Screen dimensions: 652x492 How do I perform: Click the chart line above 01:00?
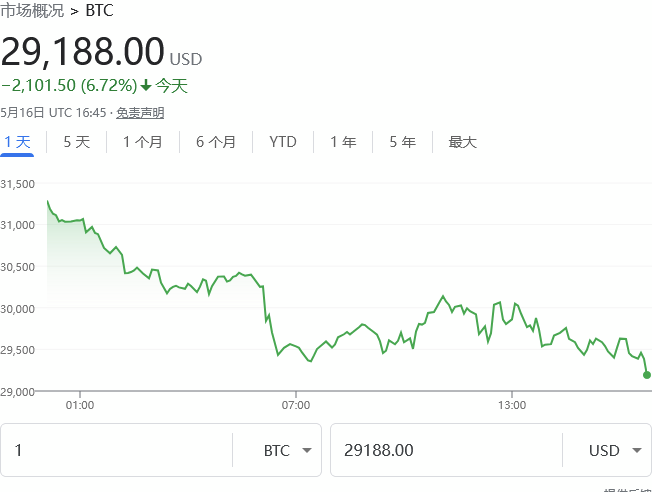point(80,220)
